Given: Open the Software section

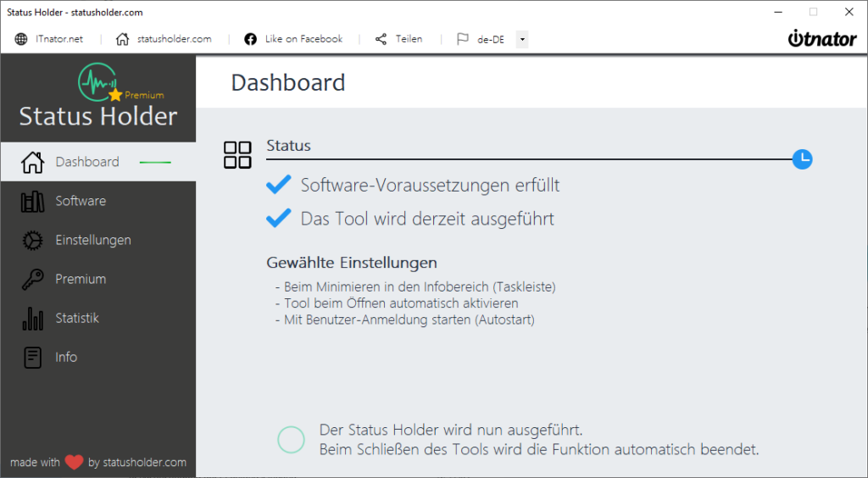Looking at the screenshot, I should [x=98, y=201].
